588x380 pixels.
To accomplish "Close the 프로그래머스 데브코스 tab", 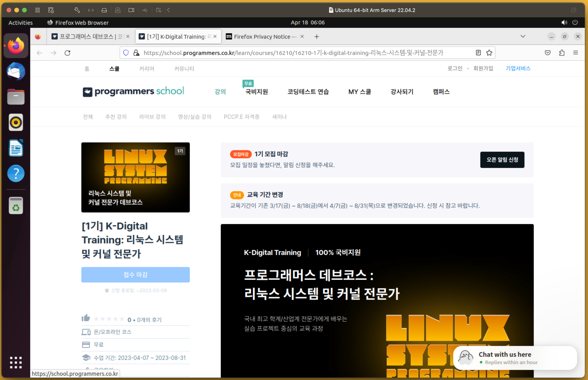I will point(128,37).
